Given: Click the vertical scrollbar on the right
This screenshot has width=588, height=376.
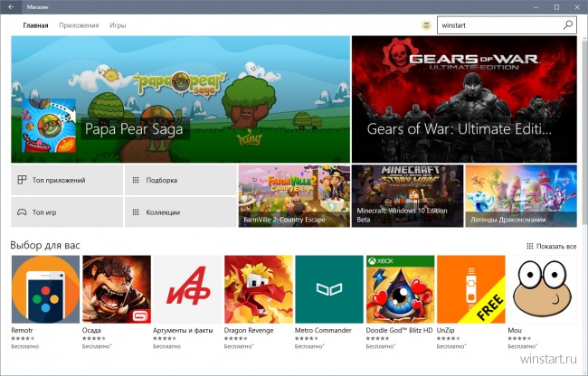Looking at the screenshot, I should (x=584, y=135).
